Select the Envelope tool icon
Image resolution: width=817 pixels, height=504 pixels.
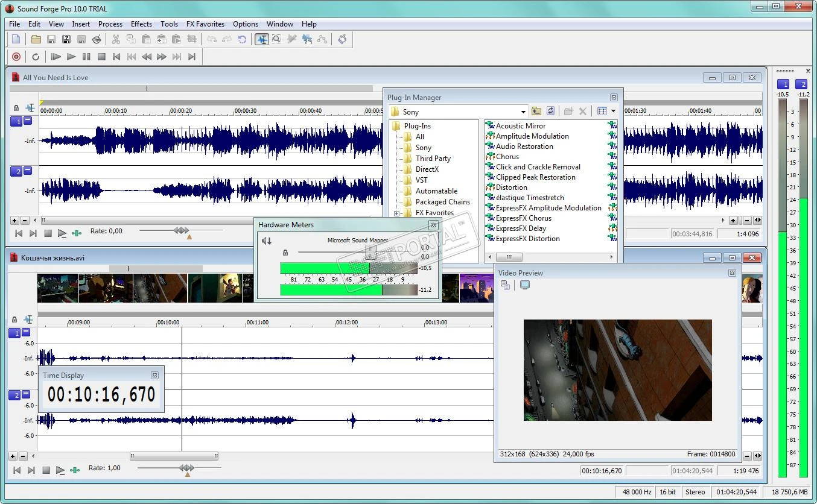[x=322, y=39]
